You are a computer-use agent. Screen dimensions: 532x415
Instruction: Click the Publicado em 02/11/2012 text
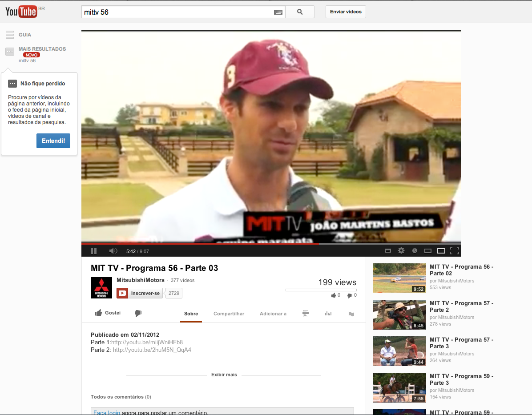[125, 334]
